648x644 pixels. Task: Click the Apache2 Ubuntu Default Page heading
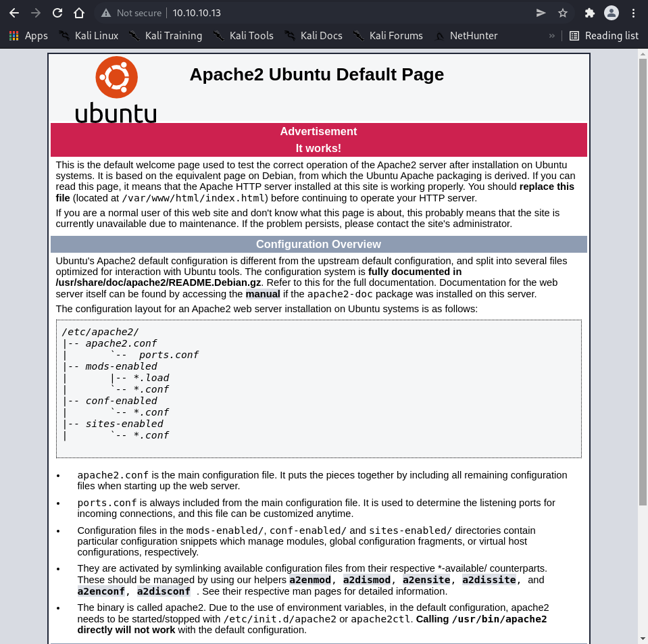(x=316, y=75)
